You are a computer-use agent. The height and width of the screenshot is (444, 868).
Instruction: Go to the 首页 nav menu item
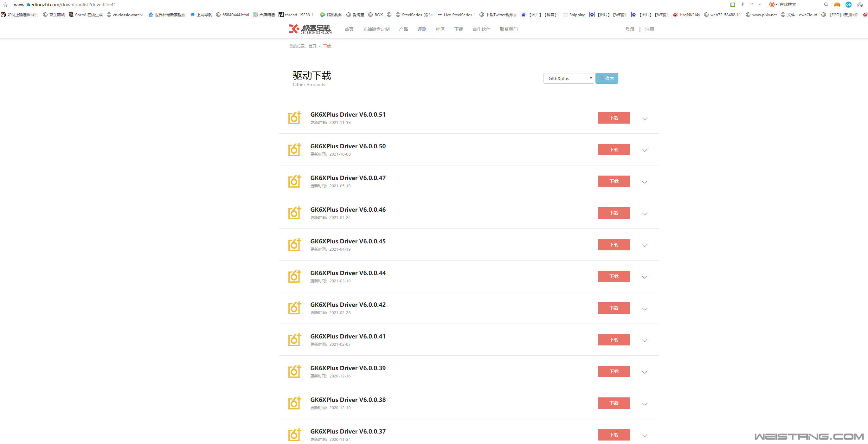coord(349,29)
